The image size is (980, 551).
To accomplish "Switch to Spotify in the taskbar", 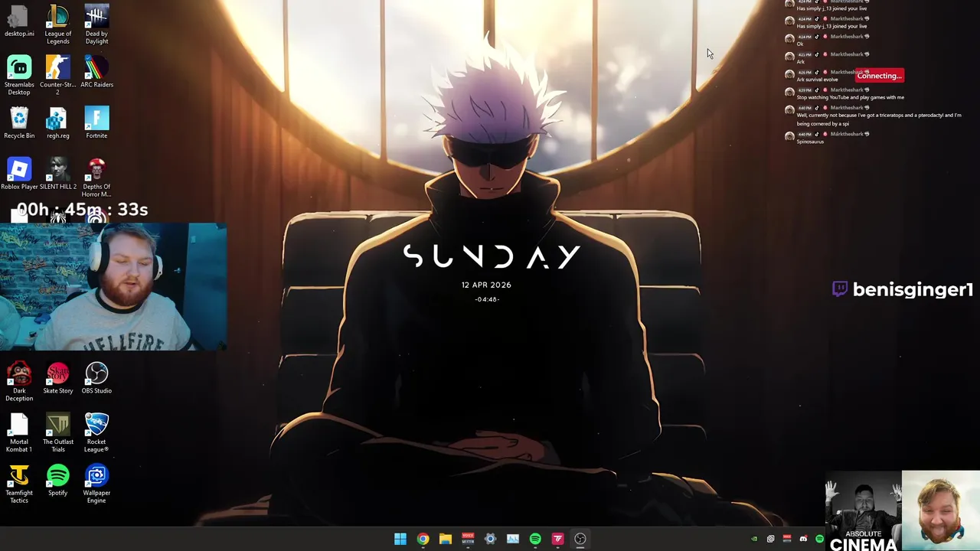I will [x=535, y=539].
